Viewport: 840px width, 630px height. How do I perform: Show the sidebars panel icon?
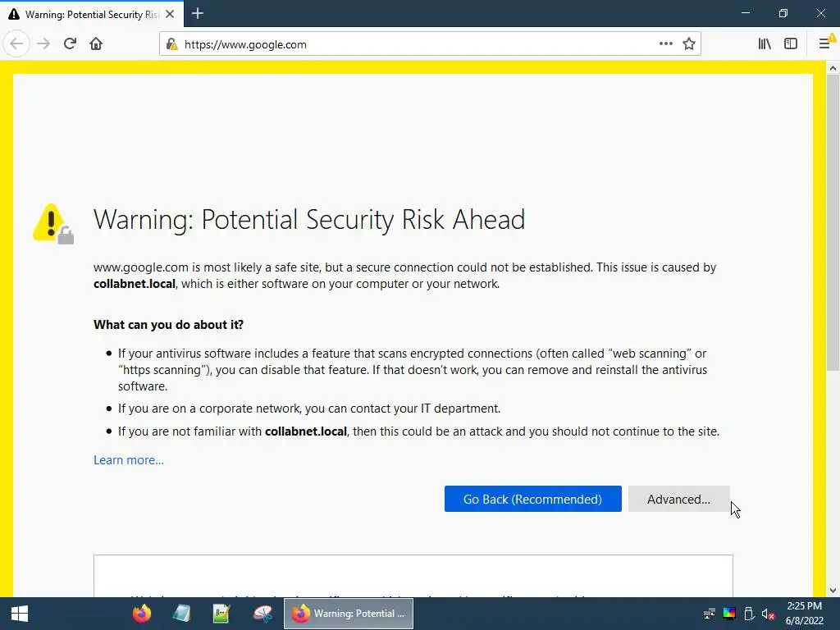point(791,43)
